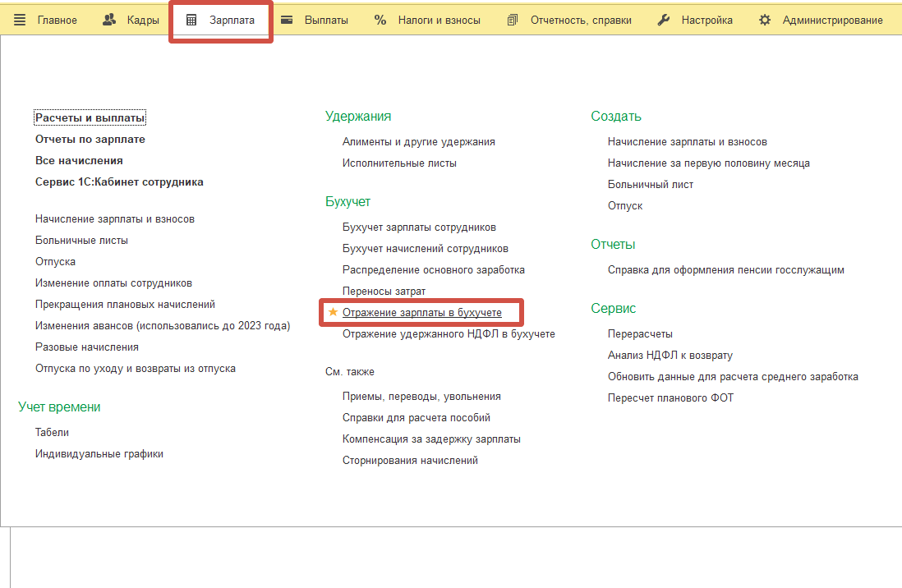The height and width of the screenshot is (588, 902).
Task: Open the Выплаты section
Action: (x=326, y=21)
